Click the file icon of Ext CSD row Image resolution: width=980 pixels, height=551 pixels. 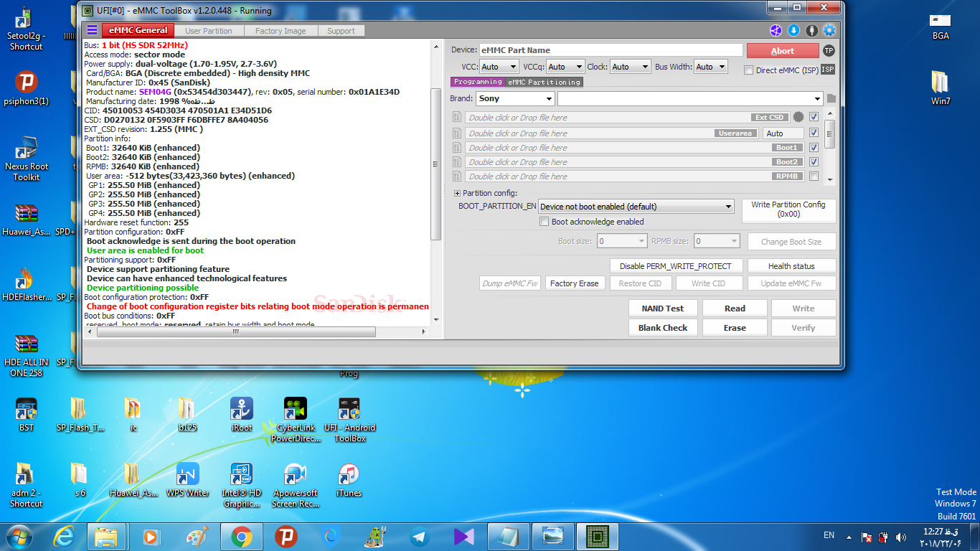[x=457, y=118]
